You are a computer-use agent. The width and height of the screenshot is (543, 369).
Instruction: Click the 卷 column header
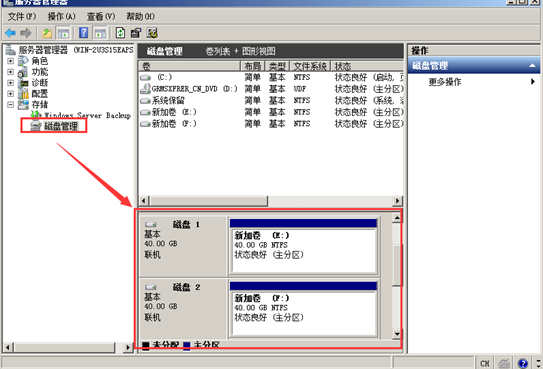point(189,66)
